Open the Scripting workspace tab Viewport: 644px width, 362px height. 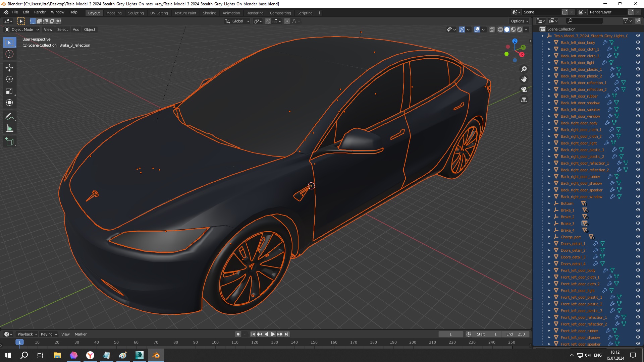305,13
